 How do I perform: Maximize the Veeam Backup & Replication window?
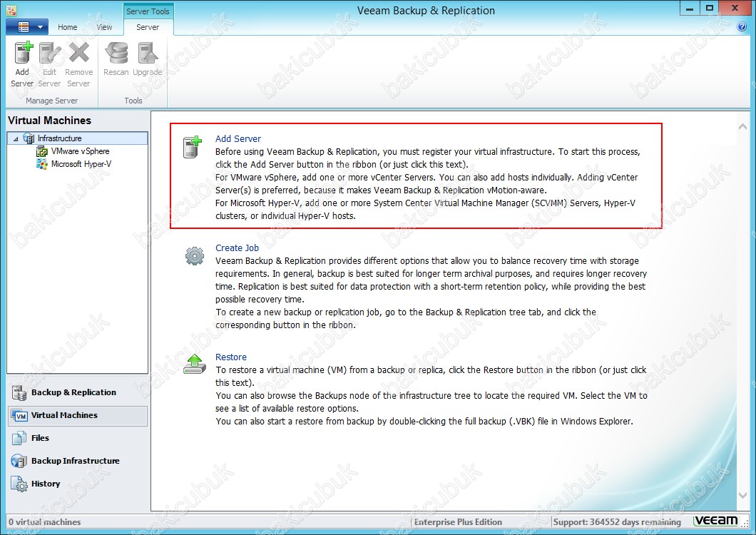[x=709, y=8]
